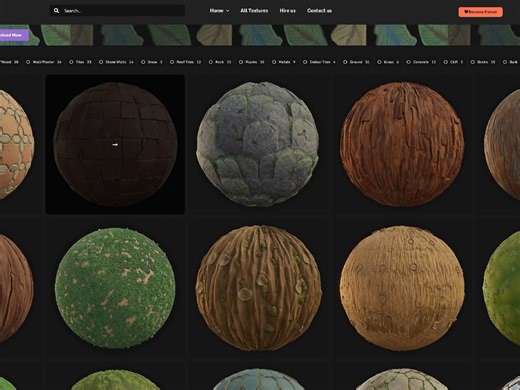Image resolution: width=520 pixels, height=390 pixels.
Task: Click the Become Patron button
Action: 480,12
